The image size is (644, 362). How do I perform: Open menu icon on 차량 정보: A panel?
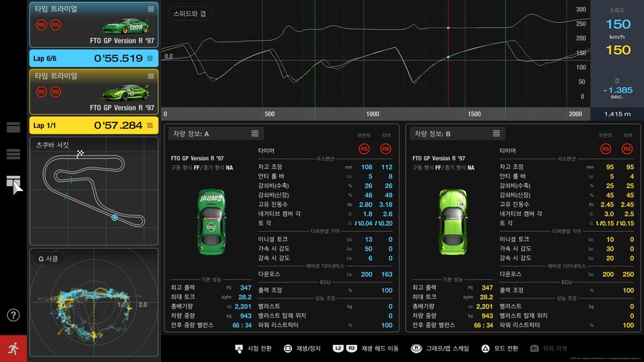(255, 133)
